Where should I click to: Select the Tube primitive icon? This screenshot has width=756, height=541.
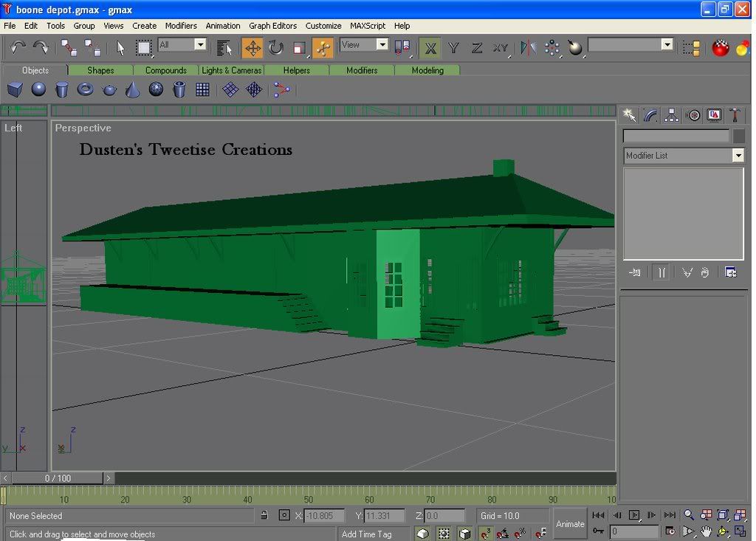pos(179,89)
